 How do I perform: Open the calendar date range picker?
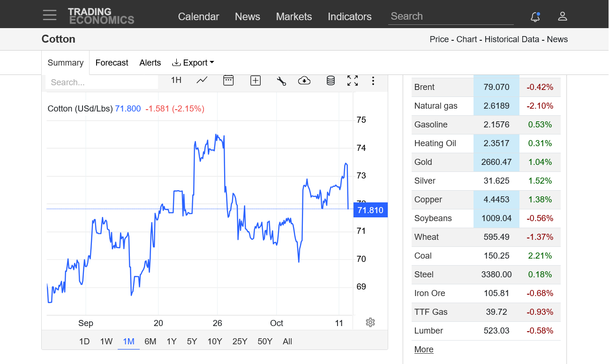click(228, 81)
